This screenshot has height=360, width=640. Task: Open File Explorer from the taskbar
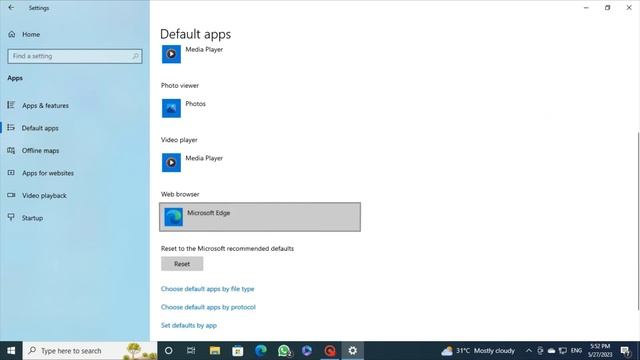tap(215, 351)
